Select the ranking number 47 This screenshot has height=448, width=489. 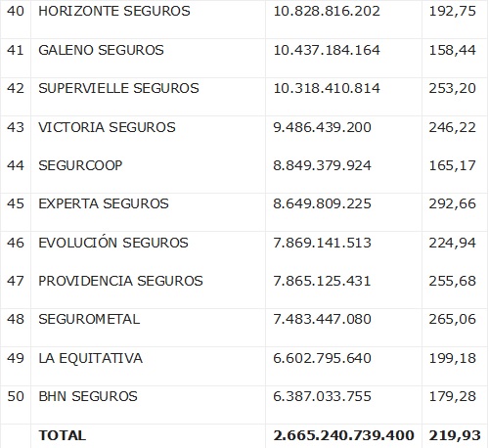[16, 281]
